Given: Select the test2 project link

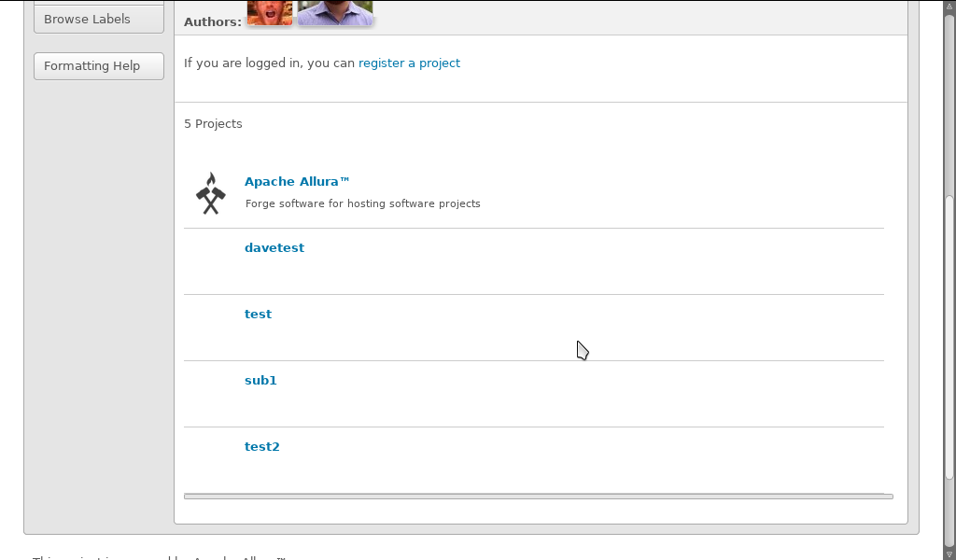Looking at the screenshot, I should (x=262, y=447).
